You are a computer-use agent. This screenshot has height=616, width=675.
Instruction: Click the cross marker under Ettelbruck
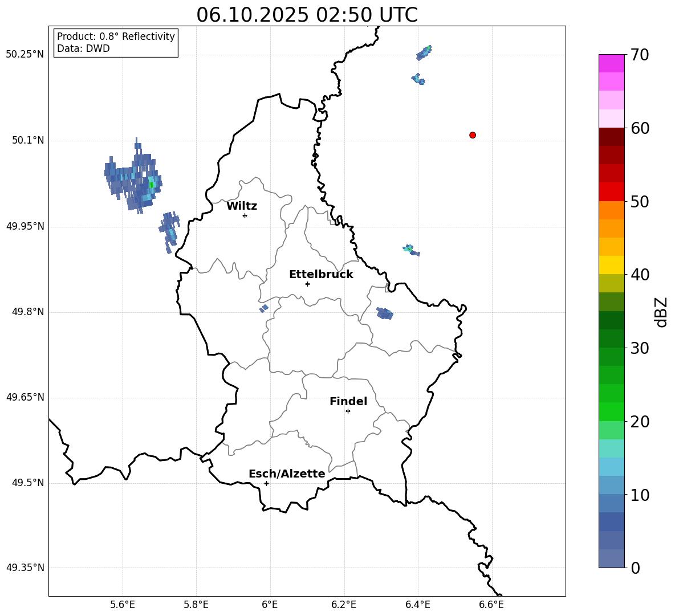click(x=307, y=284)
